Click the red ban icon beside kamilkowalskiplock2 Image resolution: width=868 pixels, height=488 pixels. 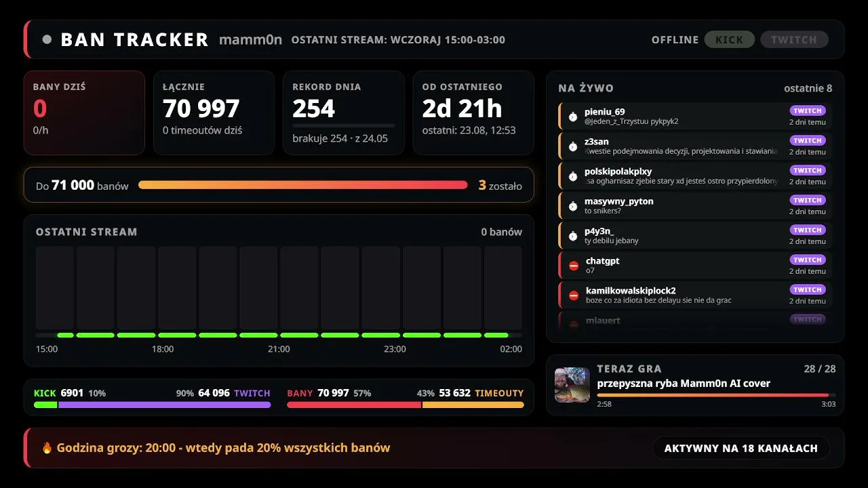click(574, 296)
